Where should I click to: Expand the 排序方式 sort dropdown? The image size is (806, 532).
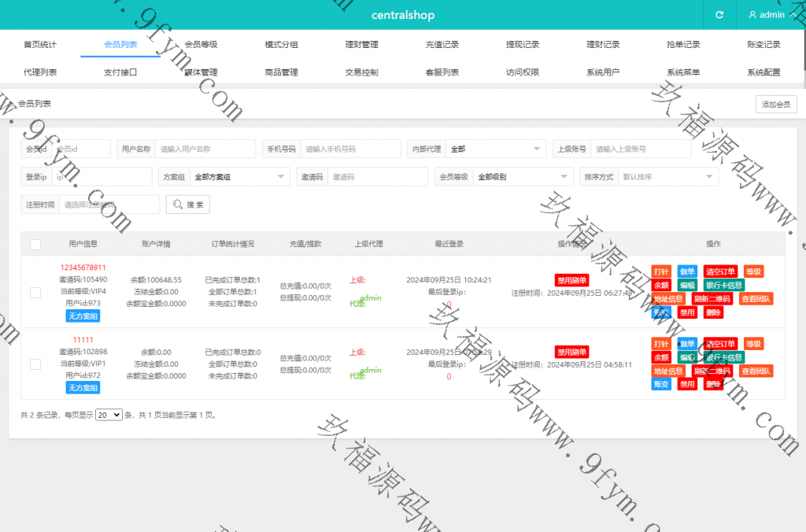(667, 177)
